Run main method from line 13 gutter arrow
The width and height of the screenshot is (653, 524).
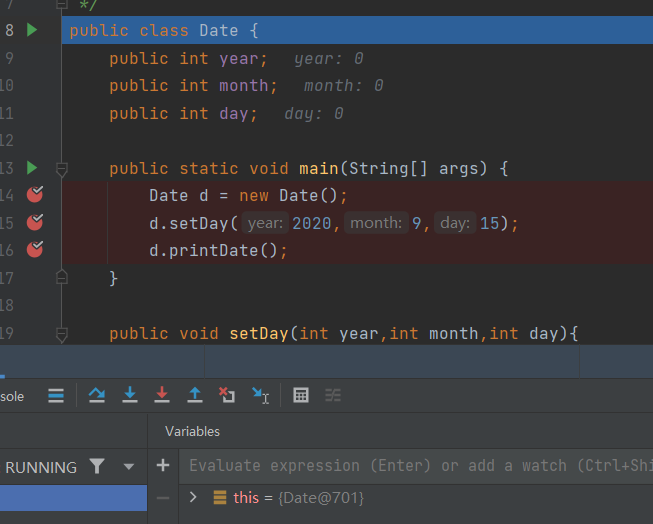(32, 168)
